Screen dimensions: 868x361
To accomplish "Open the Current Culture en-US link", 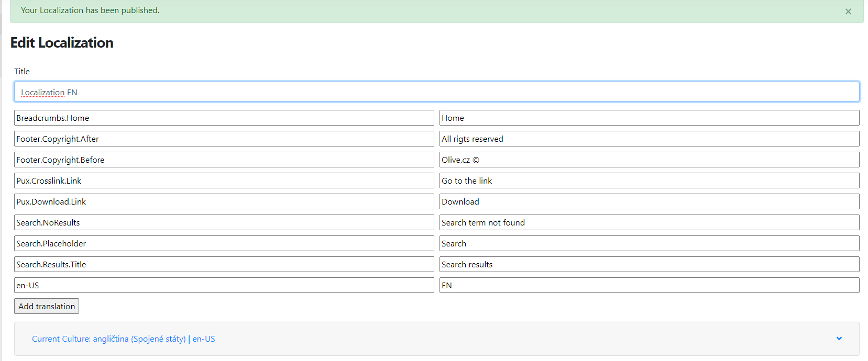I will (x=123, y=339).
